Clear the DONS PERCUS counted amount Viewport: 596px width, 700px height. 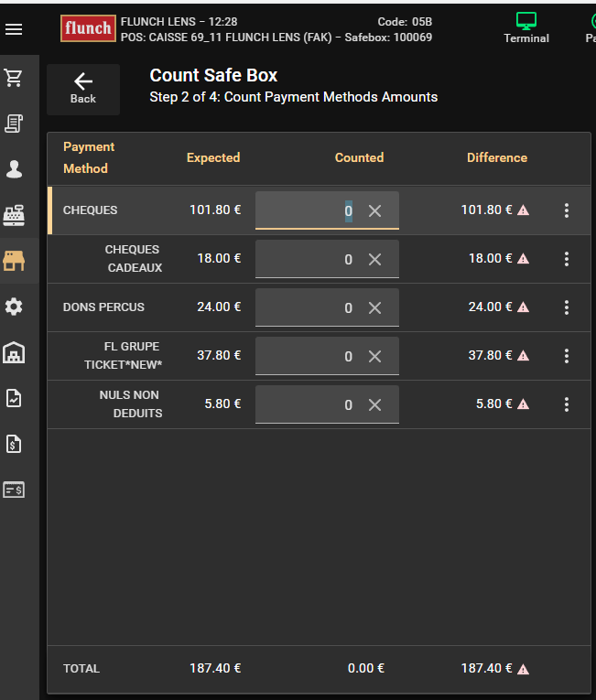tap(374, 307)
